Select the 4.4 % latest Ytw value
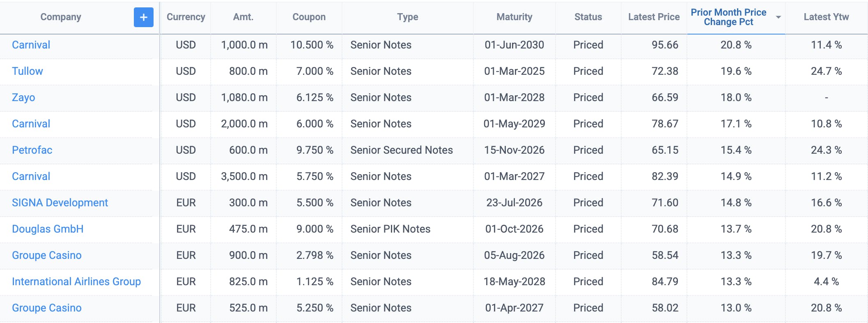868x323 pixels. point(827,281)
